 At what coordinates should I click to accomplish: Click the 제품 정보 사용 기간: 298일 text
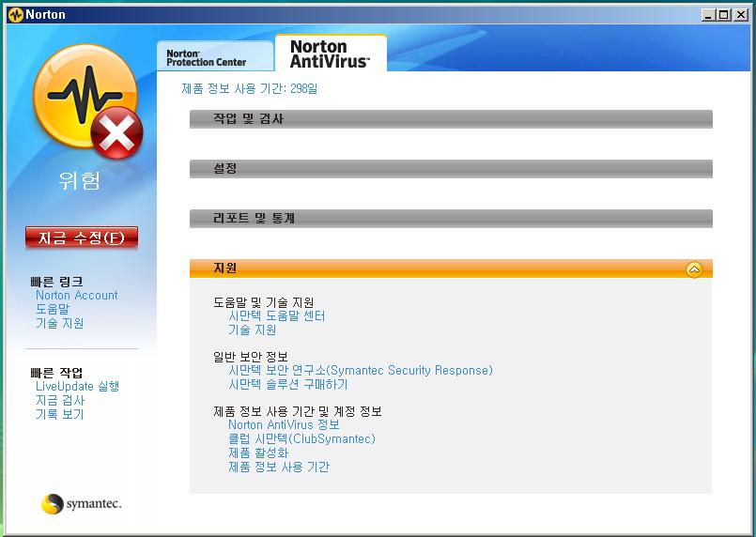coord(249,88)
